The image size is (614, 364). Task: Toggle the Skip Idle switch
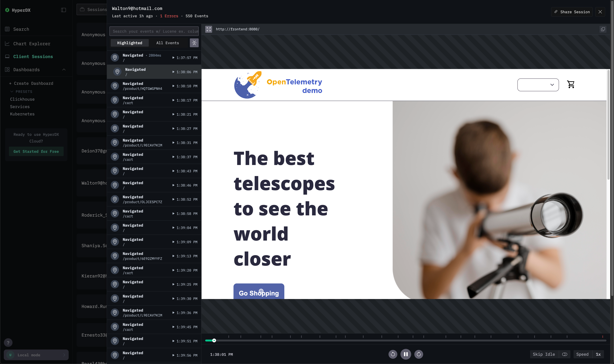564,354
